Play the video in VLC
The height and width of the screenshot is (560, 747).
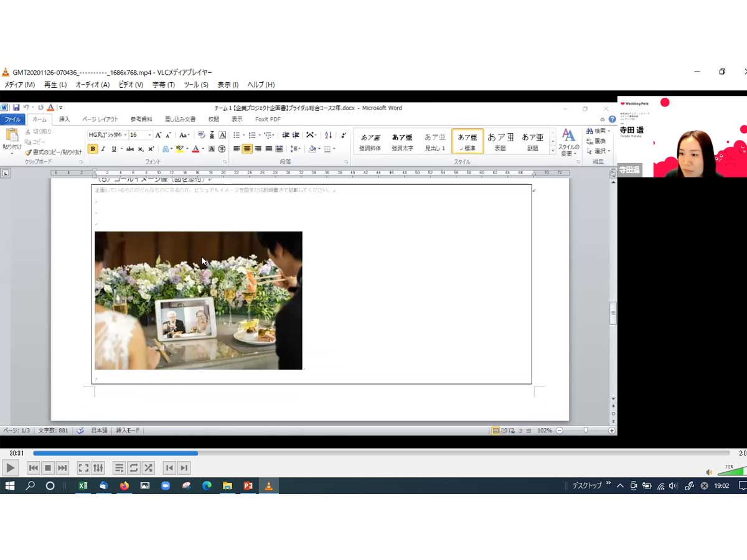(10, 468)
